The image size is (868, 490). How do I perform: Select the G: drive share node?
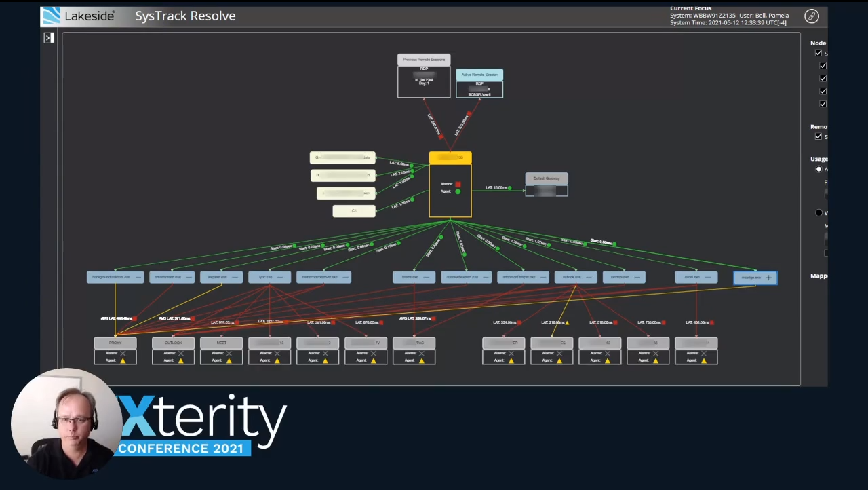click(x=342, y=157)
